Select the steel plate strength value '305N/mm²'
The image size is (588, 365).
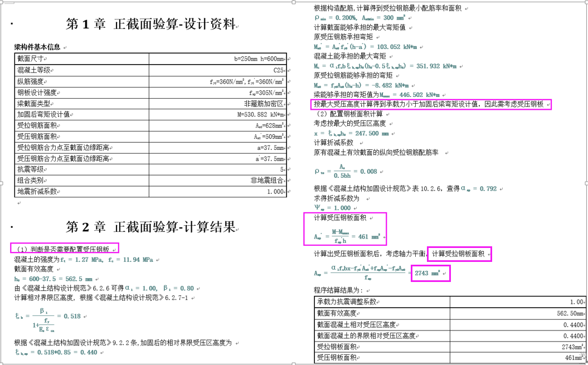[269, 93]
